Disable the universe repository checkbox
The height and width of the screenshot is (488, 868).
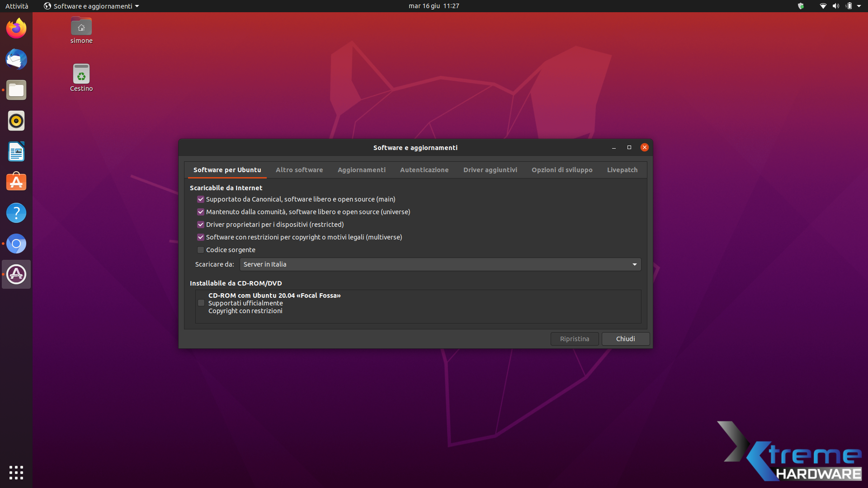tap(201, 212)
